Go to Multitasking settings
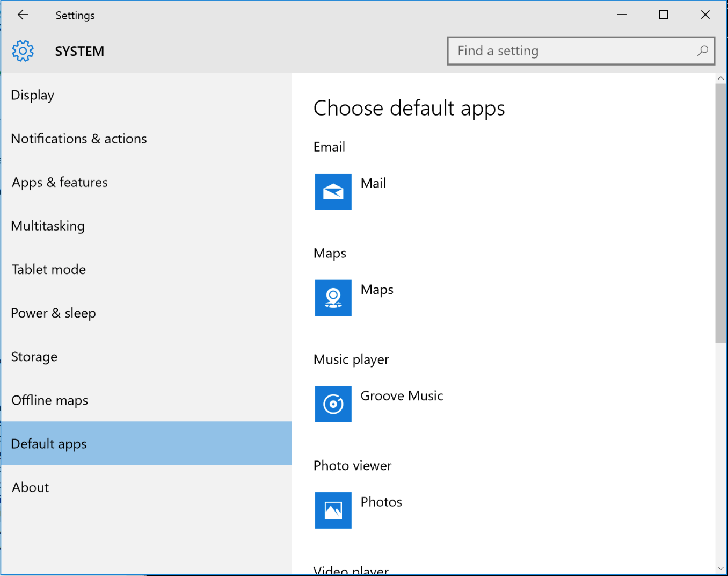This screenshot has width=728, height=576. [48, 226]
